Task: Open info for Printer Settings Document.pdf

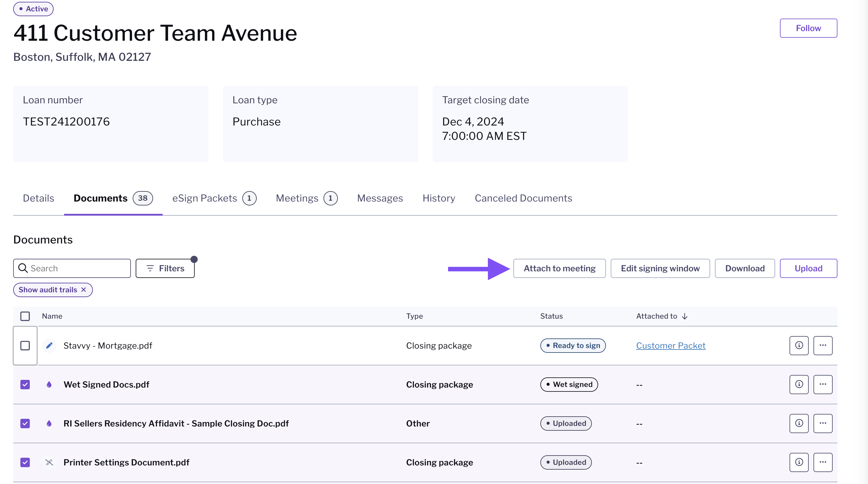Action: coord(799,462)
